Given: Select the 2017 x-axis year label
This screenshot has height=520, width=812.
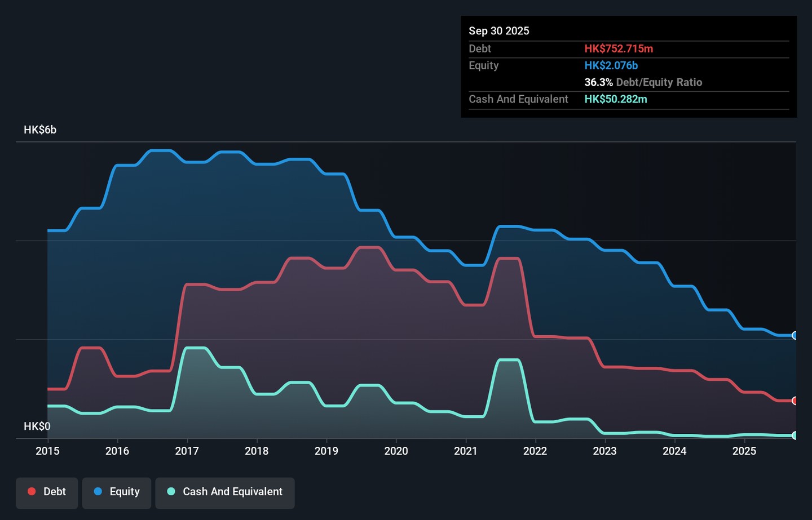Looking at the screenshot, I should [187, 451].
